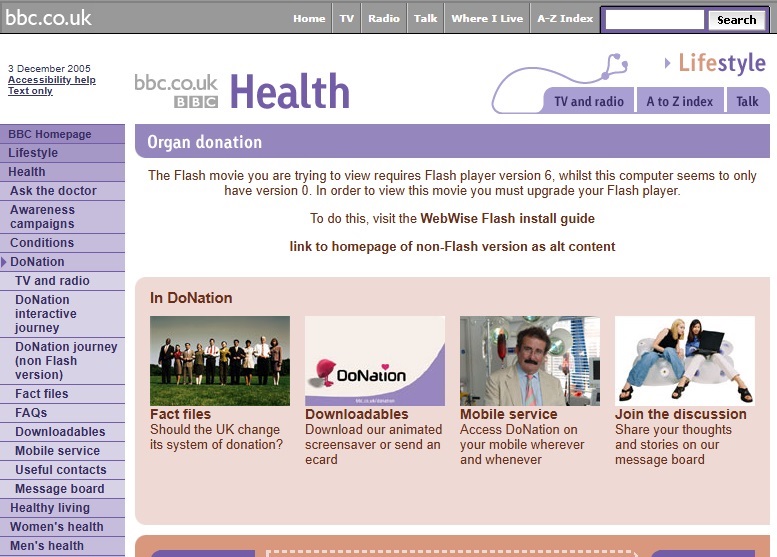Open Healthy living in the sidebar
Image resolution: width=777 pixels, height=557 pixels.
(62, 508)
